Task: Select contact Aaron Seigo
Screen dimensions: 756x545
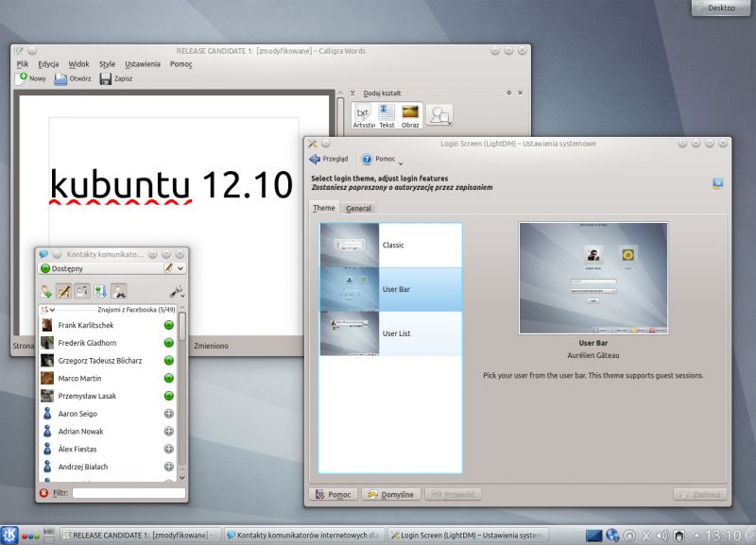Action: [107, 414]
